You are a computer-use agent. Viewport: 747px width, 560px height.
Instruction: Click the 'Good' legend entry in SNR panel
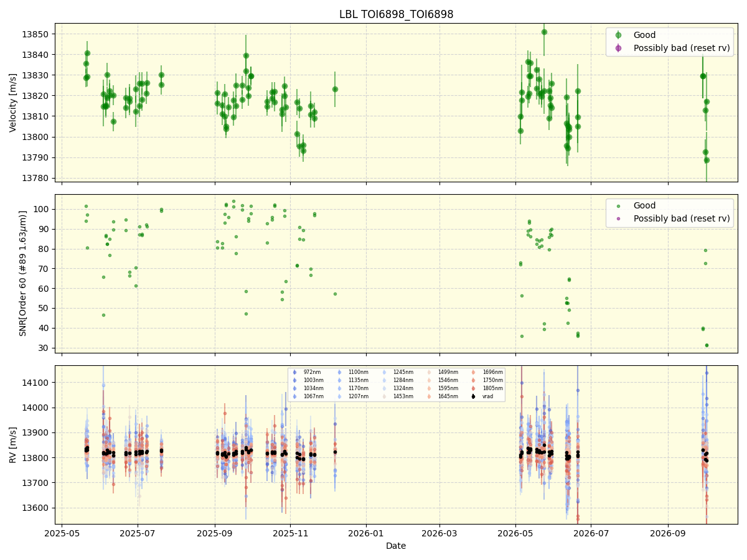pyautogui.click(x=644, y=205)
